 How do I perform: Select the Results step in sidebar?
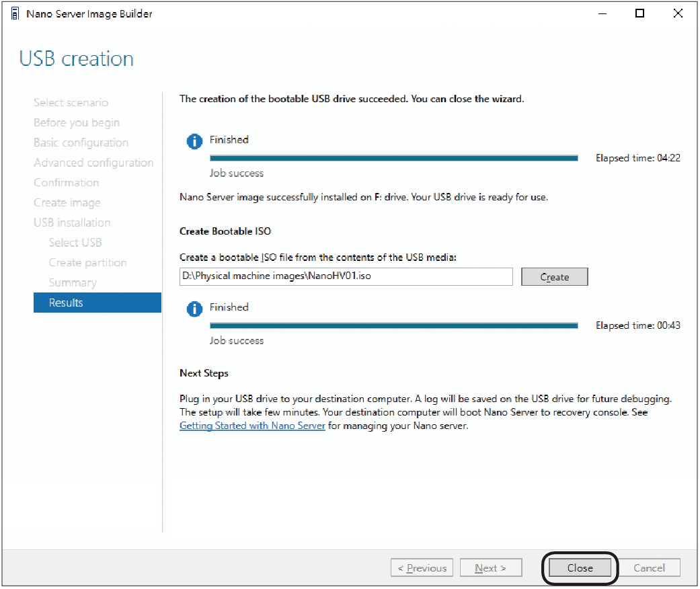click(x=98, y=303)
